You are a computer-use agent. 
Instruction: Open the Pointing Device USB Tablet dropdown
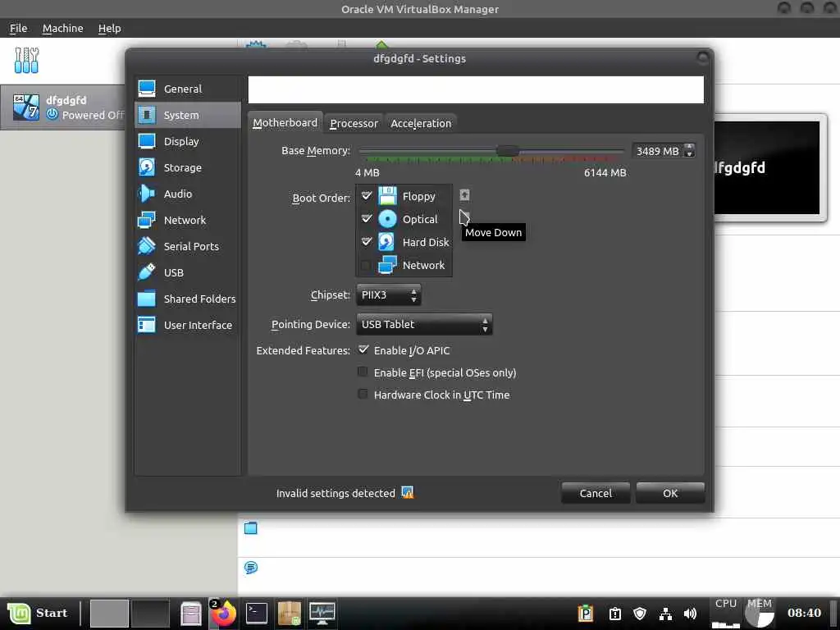point(424,325)
